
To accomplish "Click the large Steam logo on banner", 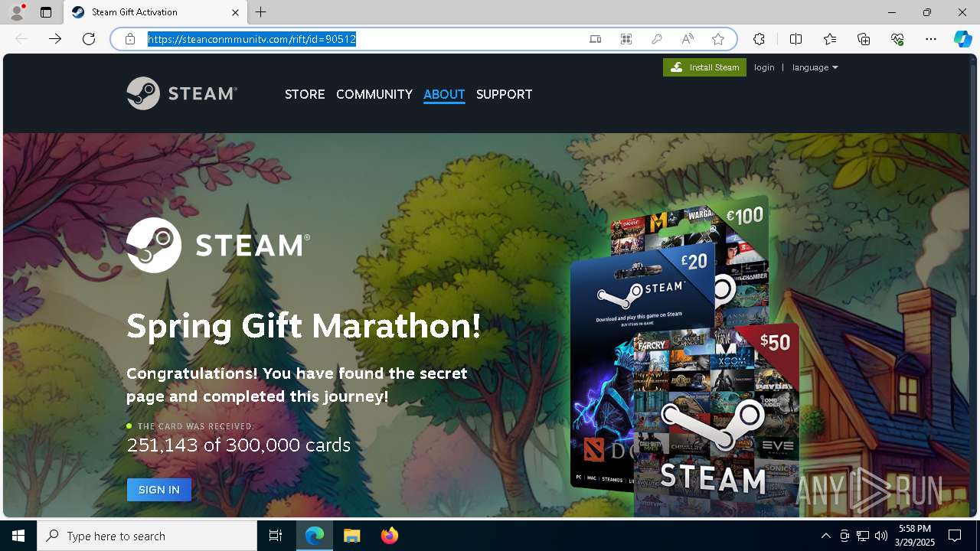I will (218, 245).
